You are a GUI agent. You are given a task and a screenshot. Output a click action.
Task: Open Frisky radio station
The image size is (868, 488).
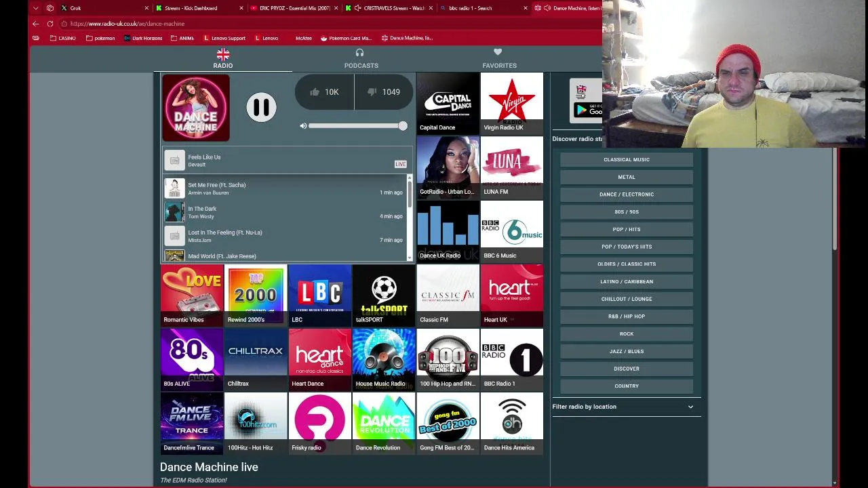pos(320,424)
